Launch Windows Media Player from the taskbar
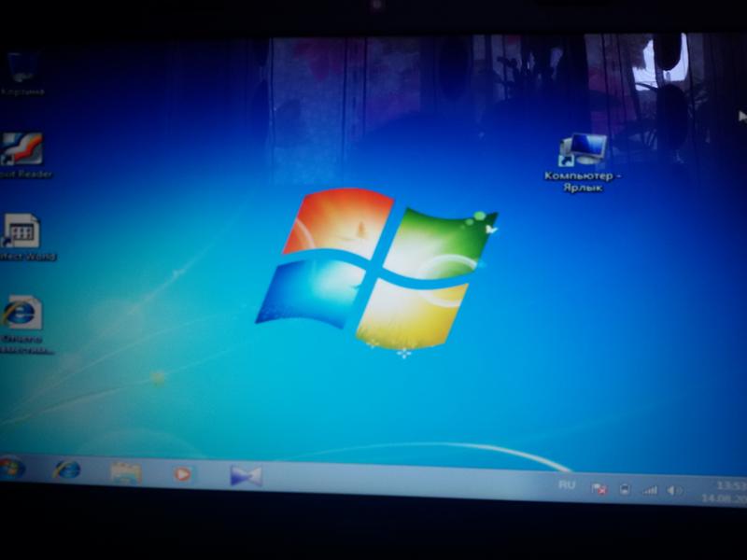The image size is (747, 560). tap(182, 474)
